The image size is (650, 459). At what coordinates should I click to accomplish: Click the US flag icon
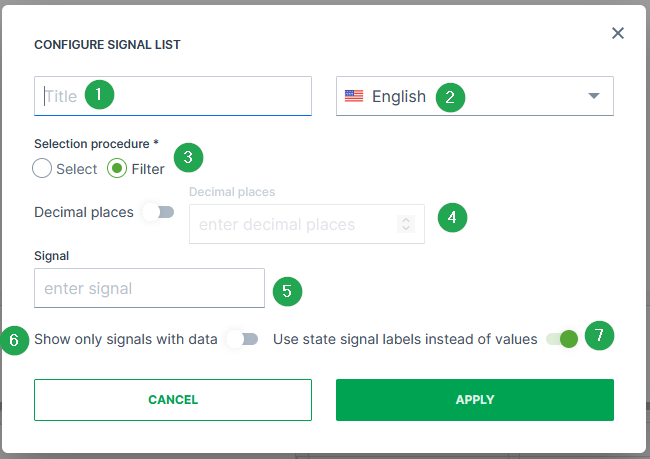point(354,97)
